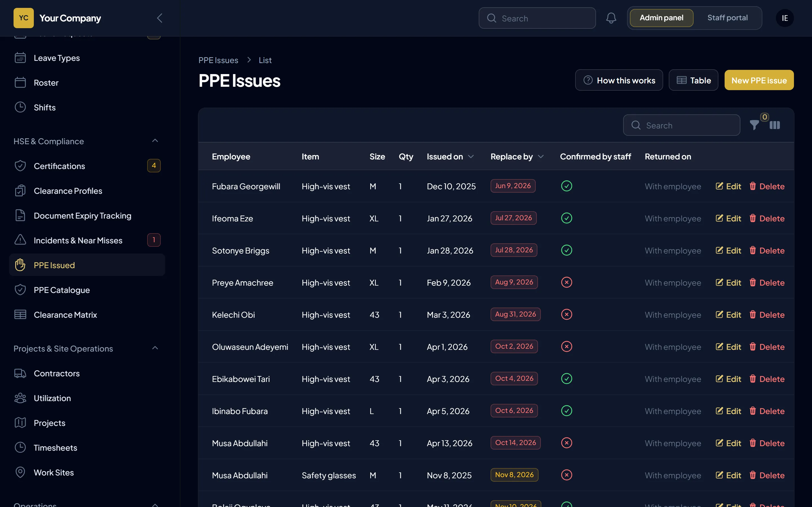
Task: Switch to the Staff portal
Action: pyautogui.click(x=727, y=18)
